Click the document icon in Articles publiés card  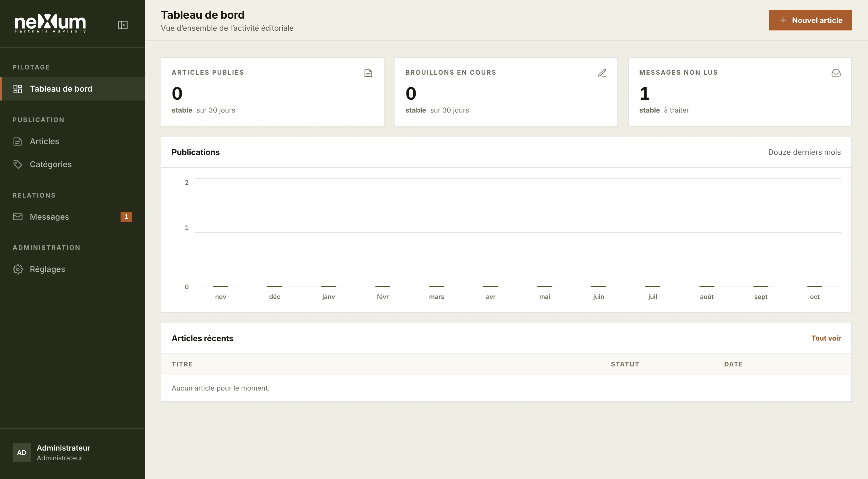coord(368,73)
